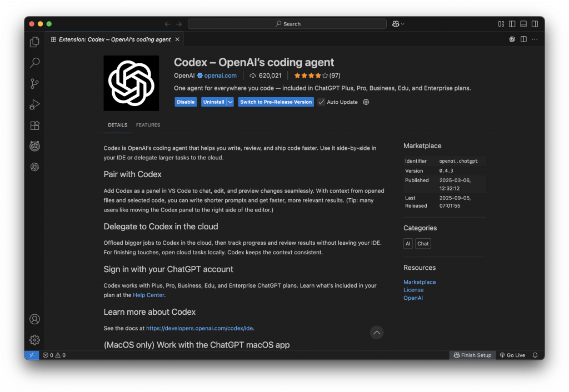
Task: Open the openai.com publisher link
Action: point(220,76)
